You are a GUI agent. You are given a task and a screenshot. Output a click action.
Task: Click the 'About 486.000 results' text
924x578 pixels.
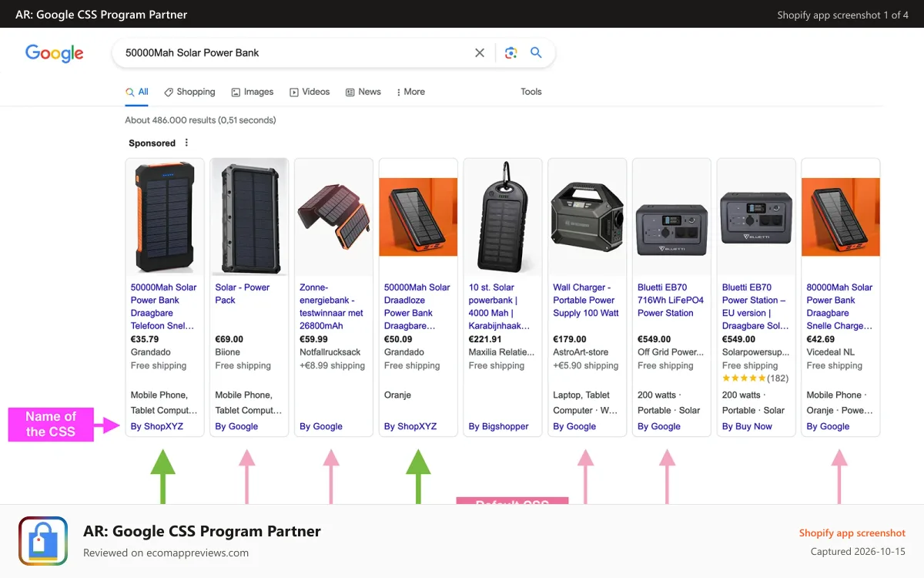pyautogui.click(x=200, y=120)
